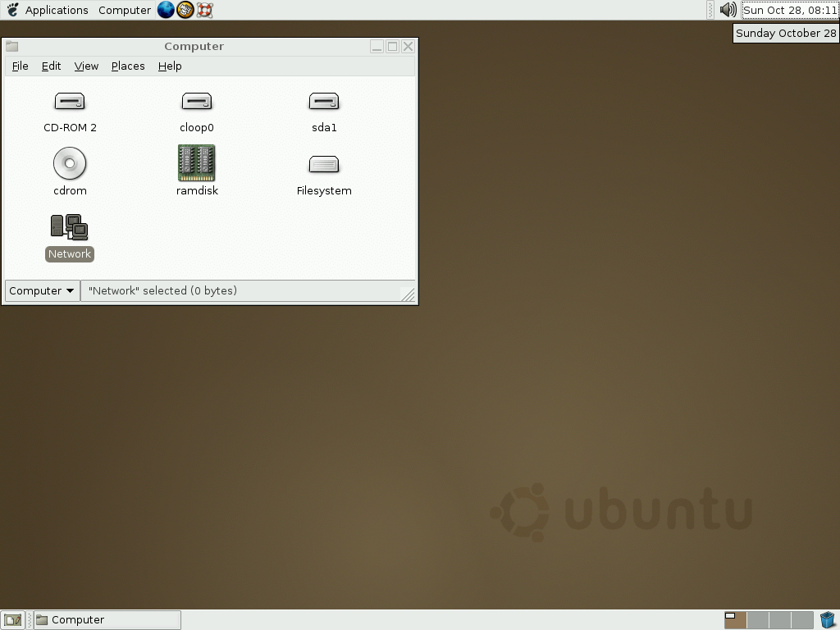Click the cdrom disc icon
840x630 pixels.
[70, 163]
